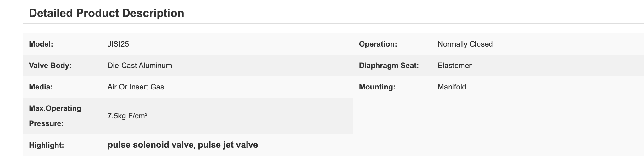Click the 'Operation:' label

click(378, 44)
